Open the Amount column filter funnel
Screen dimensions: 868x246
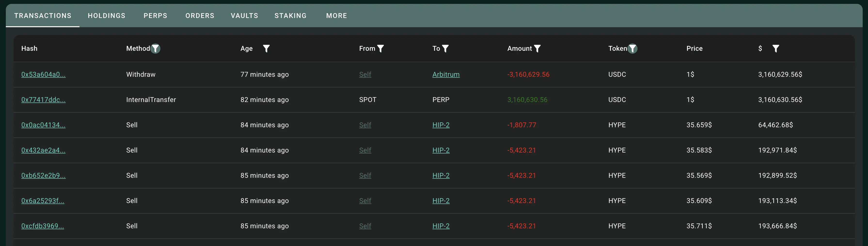click(537, 49)
